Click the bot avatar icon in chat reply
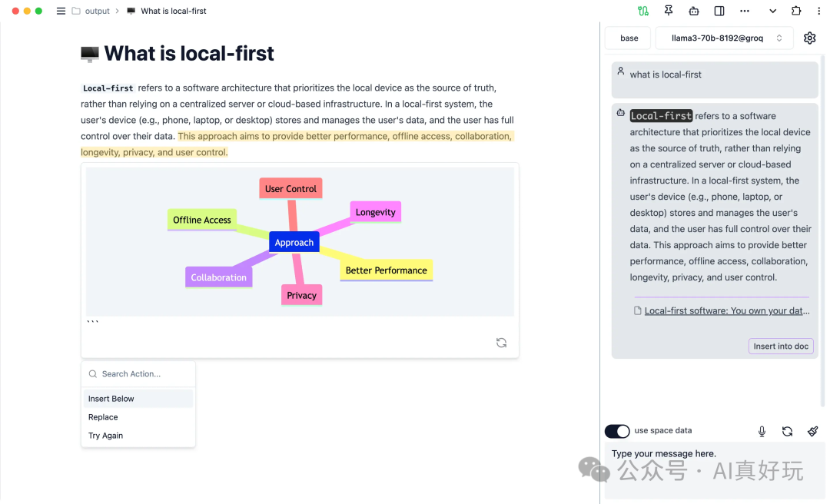Screen dimensions: 830x504 click(x=620, y=113)
